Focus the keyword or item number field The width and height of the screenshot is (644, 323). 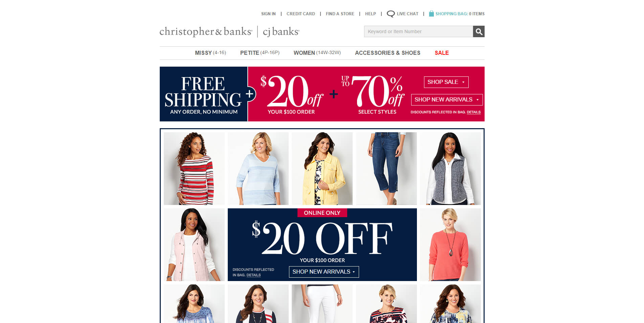(x=418, y=31)
